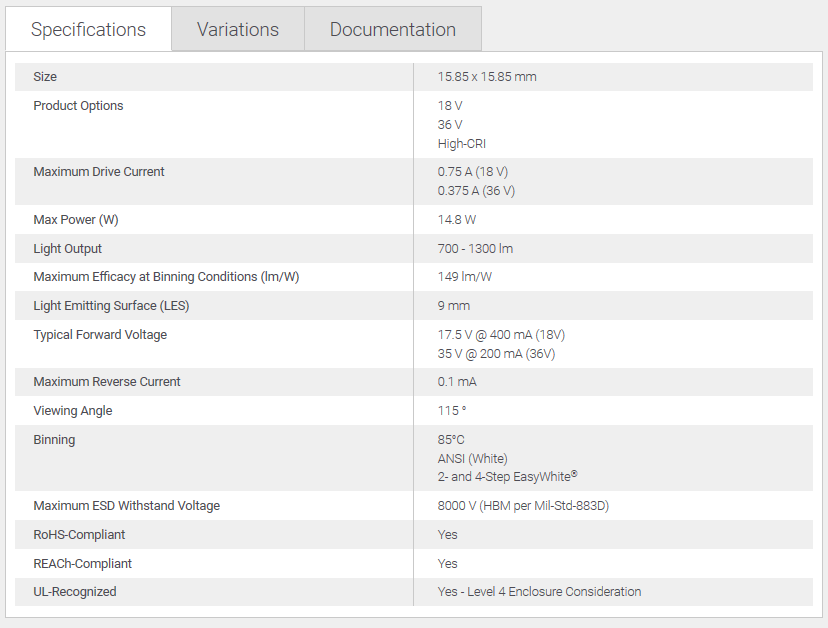
Task: Click the Light Emitting Surface (LES) label
Action: pyautogui.click(x=109, y=306)
